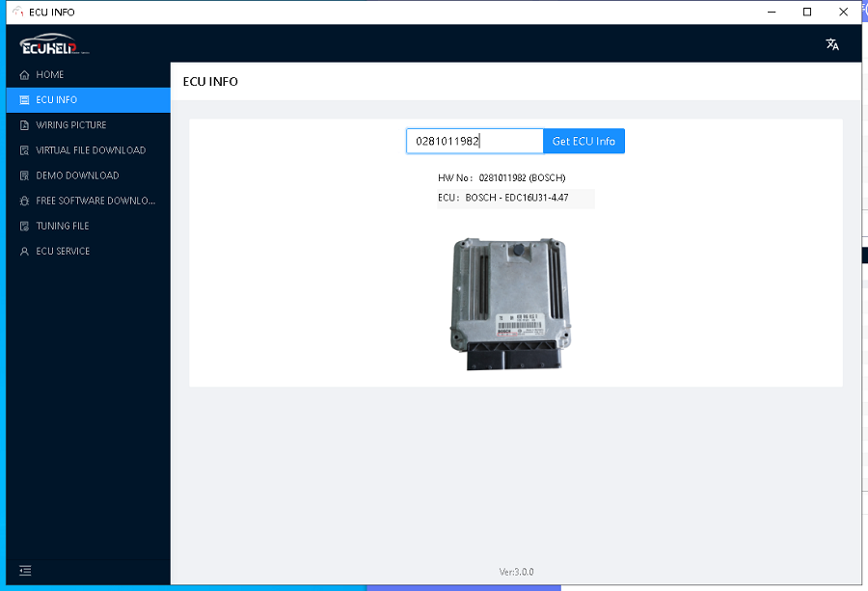Click the ECU INFO sidebar icon
The height and width of the screenshot is (591, 868).
click(x=24, y=100)
